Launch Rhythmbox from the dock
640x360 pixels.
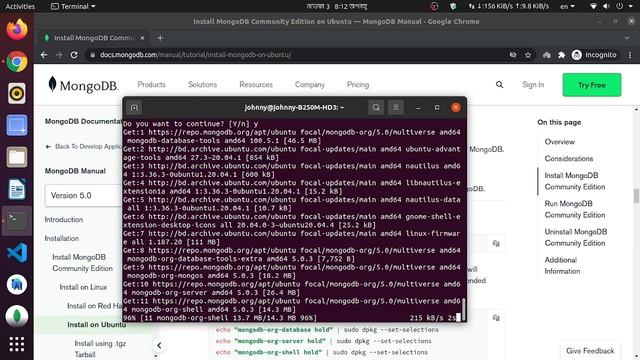tap(17, 94)
